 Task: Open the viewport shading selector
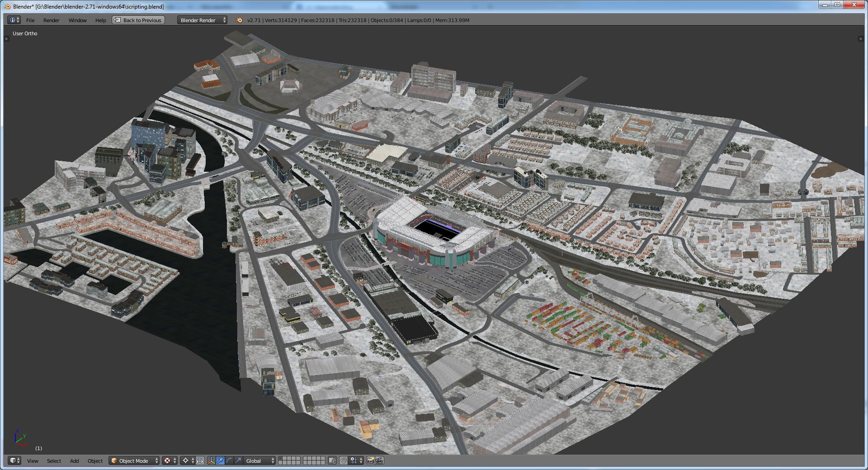click(170, 461)
